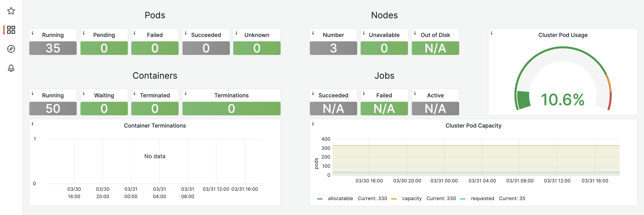Show info icon on Cluster Pod Usage panel
Screen dimensions: 644x215
pos(491,33)
